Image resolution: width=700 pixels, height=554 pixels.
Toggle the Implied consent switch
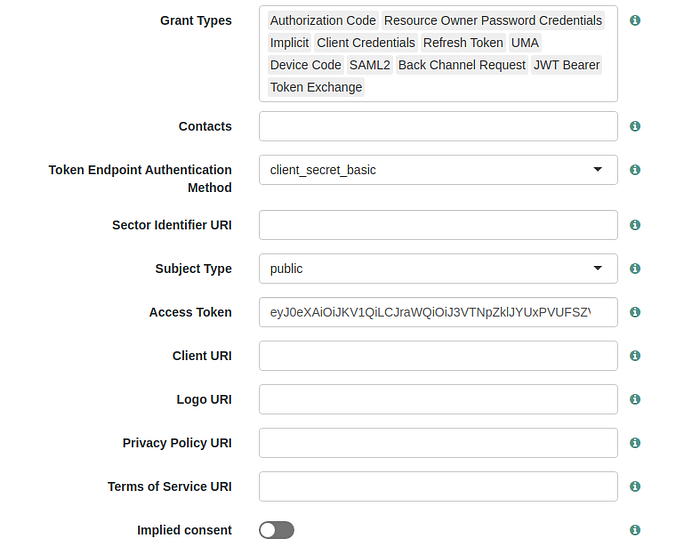click(x=276, y=530)
